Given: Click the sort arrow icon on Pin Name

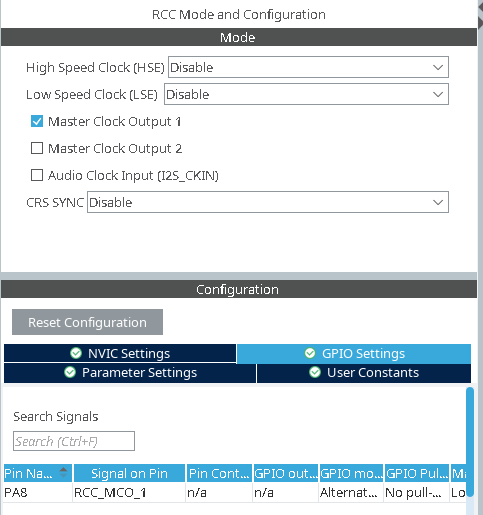Looking at the screenshot, I should (x=63, y=472).
